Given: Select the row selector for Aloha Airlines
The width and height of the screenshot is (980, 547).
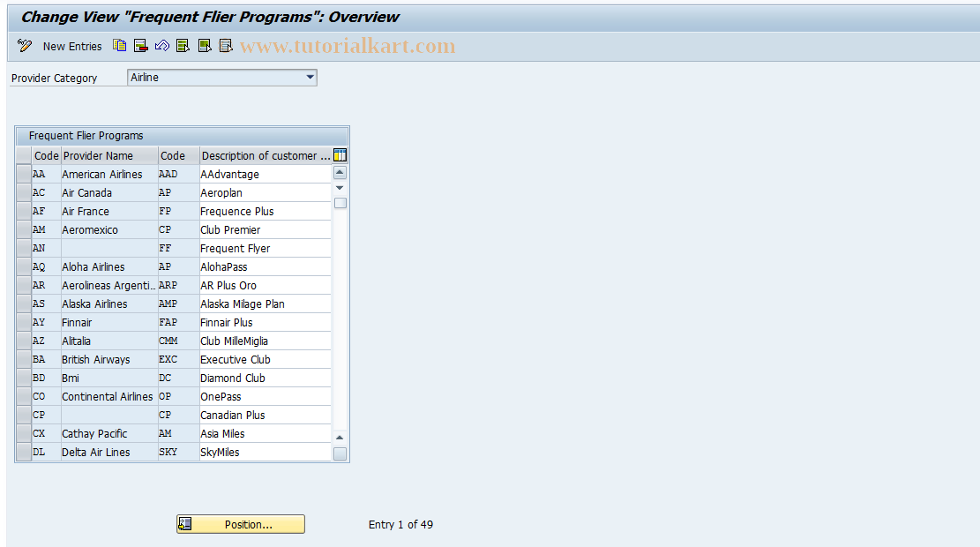Looking at the screenshot, I should (x=24, y=266).
